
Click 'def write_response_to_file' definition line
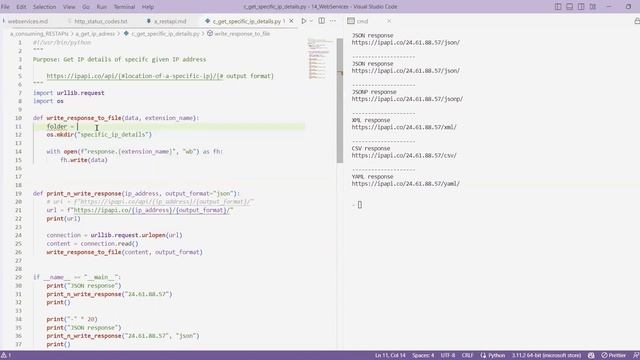pyautogui.click(x=116, y=118)
